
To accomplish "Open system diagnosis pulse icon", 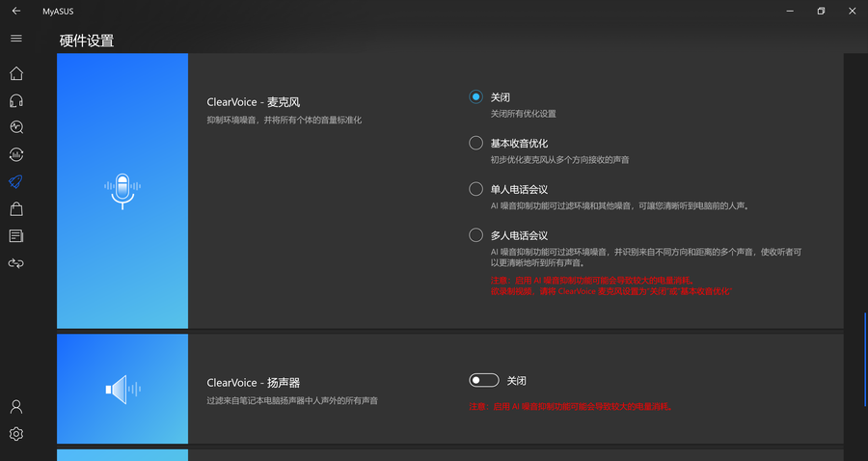I will click(x=15, y=127).
